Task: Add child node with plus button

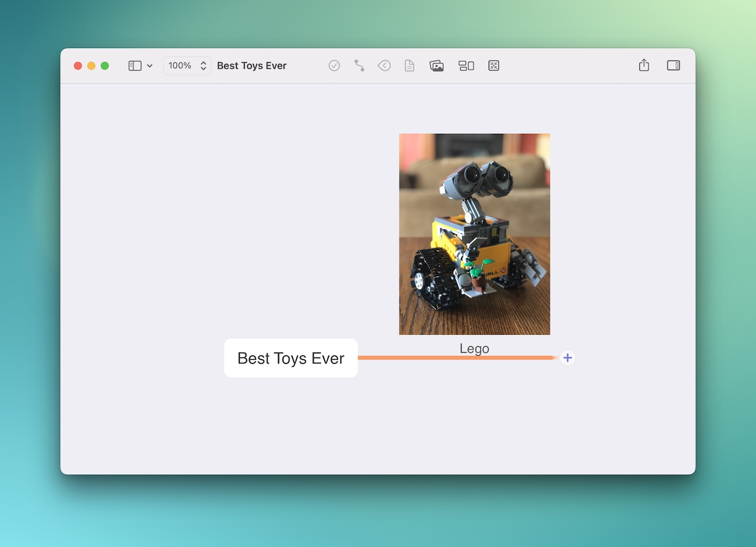Action: (568, 357)
